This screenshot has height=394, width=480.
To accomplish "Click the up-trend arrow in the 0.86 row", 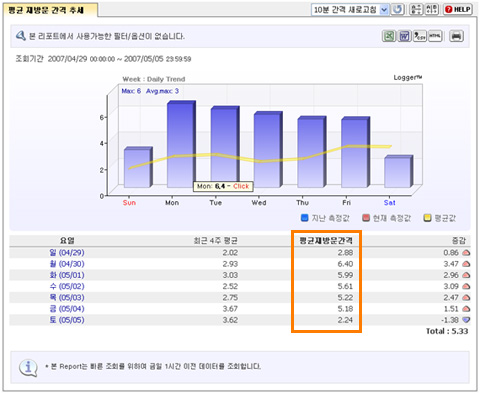I will [x=466, y=253].
